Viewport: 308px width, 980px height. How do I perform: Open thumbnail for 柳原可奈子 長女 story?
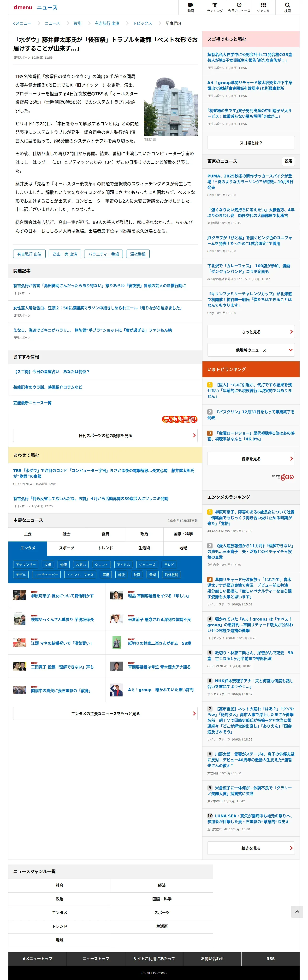pyautogui.click(x=19, y=595)
